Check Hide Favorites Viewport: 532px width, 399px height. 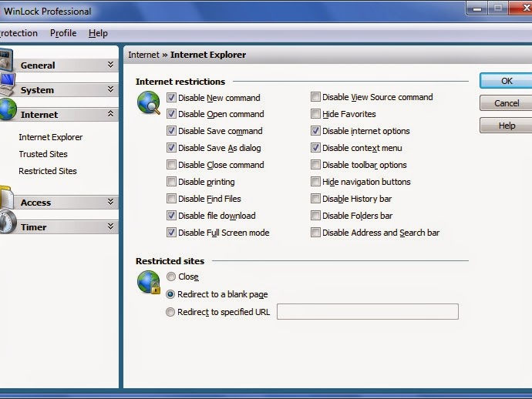click(x=315, y=114)
